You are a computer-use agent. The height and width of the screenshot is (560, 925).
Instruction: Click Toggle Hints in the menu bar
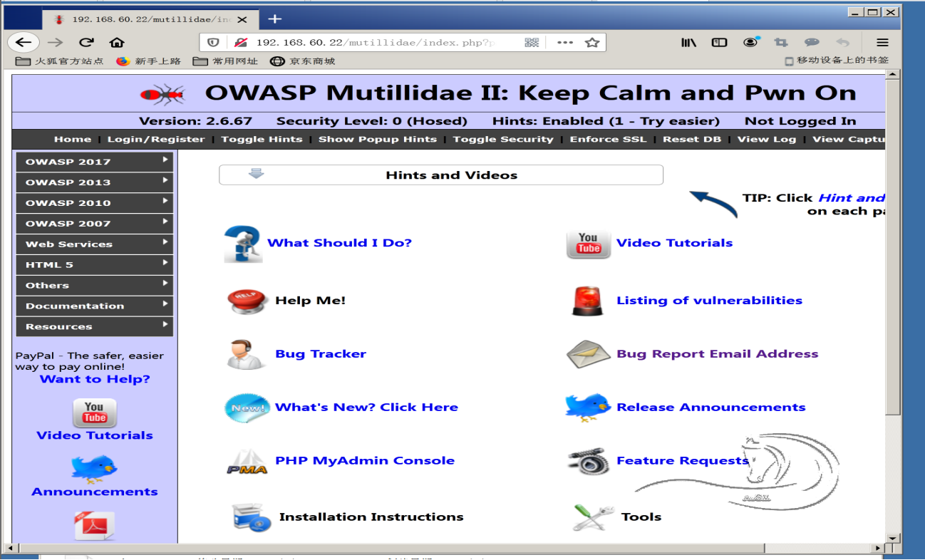pyautogui.click(x=262, y=140)
